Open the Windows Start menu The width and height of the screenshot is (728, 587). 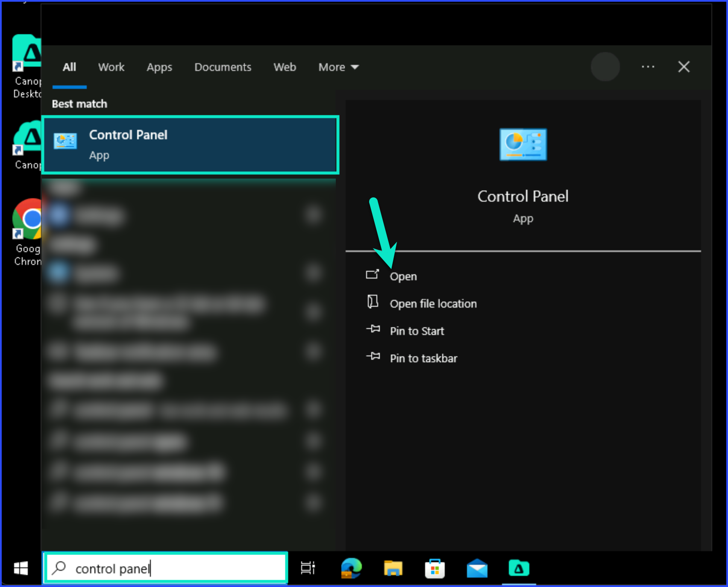(21, 568)
